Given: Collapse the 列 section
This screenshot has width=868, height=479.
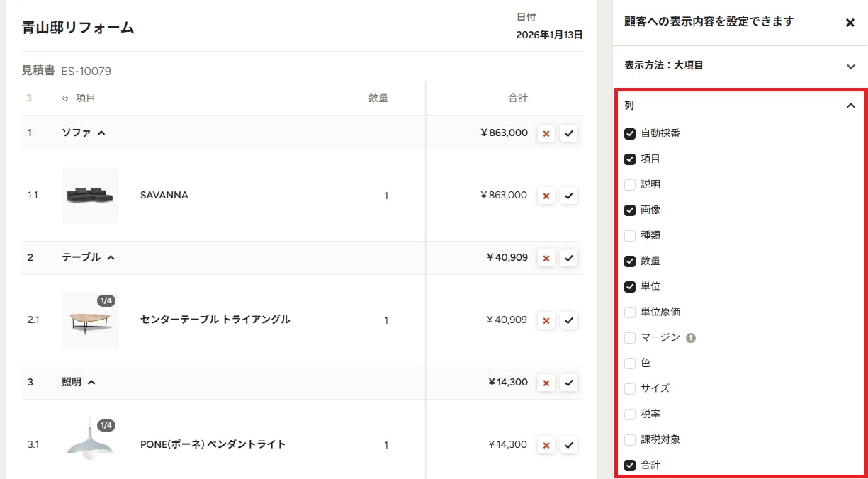Looking at the screenshot, I should tap(851, 106).
